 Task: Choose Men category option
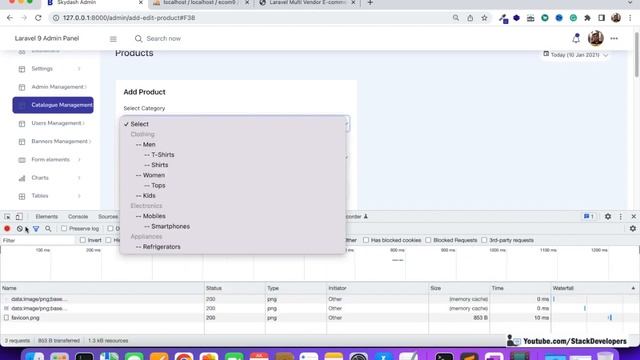coord(233,144)
